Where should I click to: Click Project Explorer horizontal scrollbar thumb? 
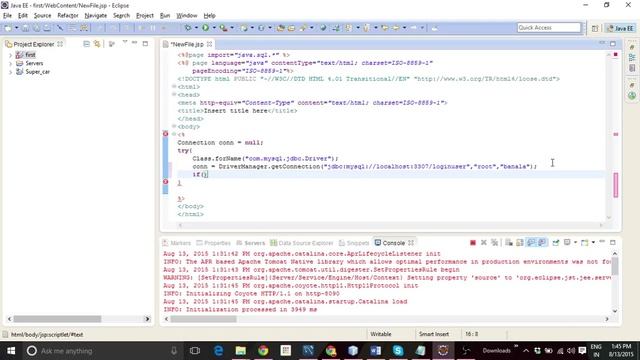click(x=57, y=319)
